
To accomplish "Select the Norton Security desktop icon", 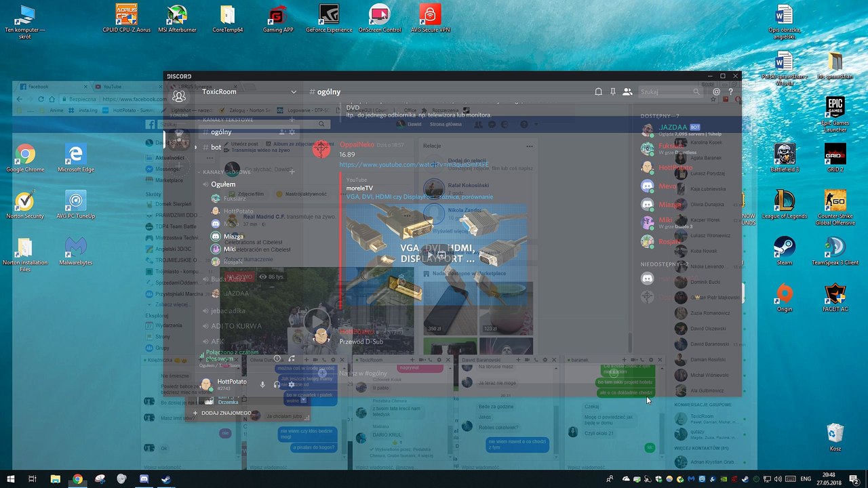I will click(x=25, y=205).
